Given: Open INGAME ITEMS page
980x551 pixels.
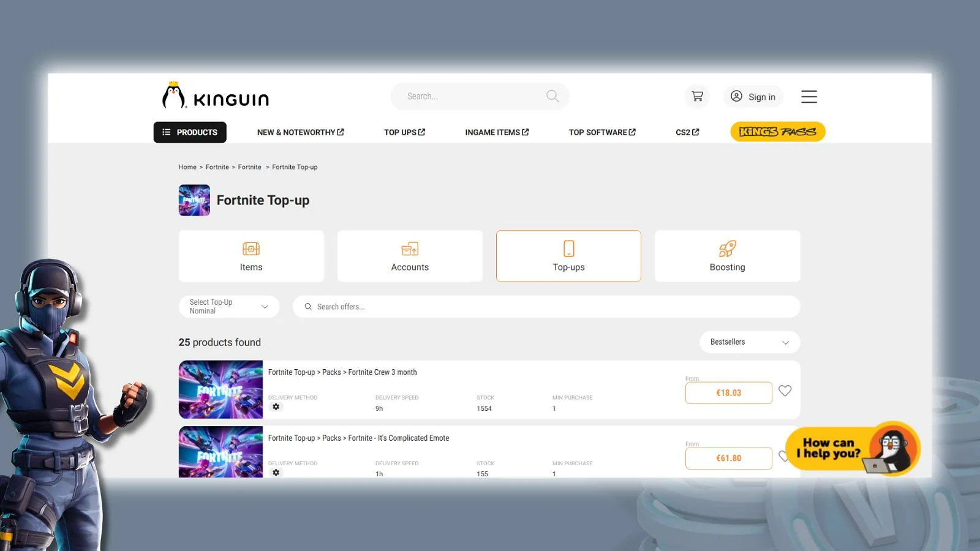Looking at the screenshot, I should click(497, 132).
